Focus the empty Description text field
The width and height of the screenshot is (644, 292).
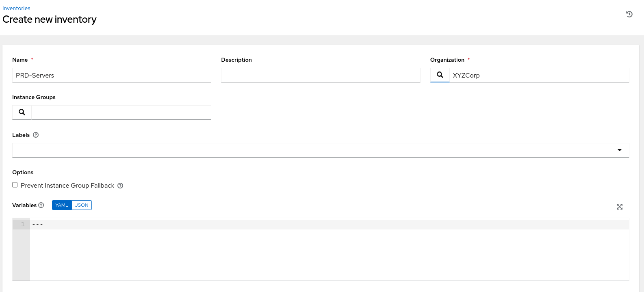click(320, 75)
